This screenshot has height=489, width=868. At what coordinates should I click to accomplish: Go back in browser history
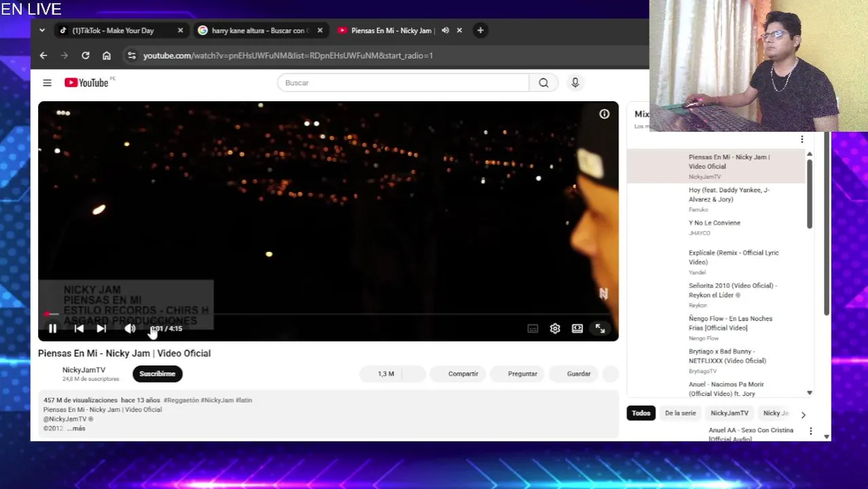pyautogui.click(x=43, y=56)
